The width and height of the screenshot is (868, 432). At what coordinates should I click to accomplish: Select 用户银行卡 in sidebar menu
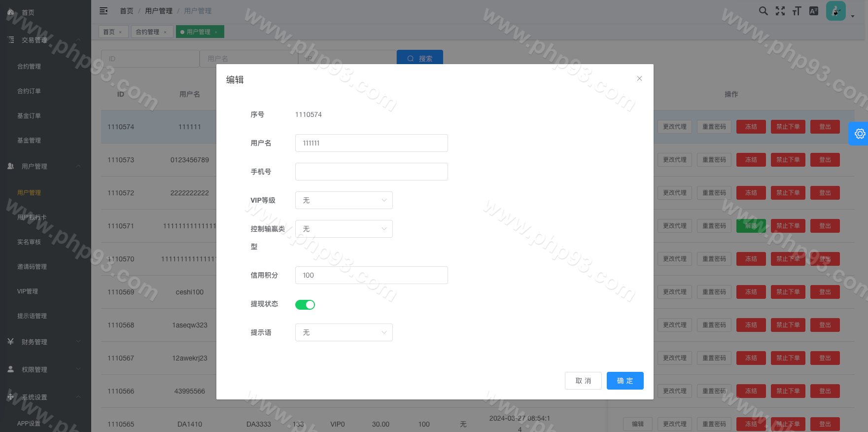click(x=32, y=217)
